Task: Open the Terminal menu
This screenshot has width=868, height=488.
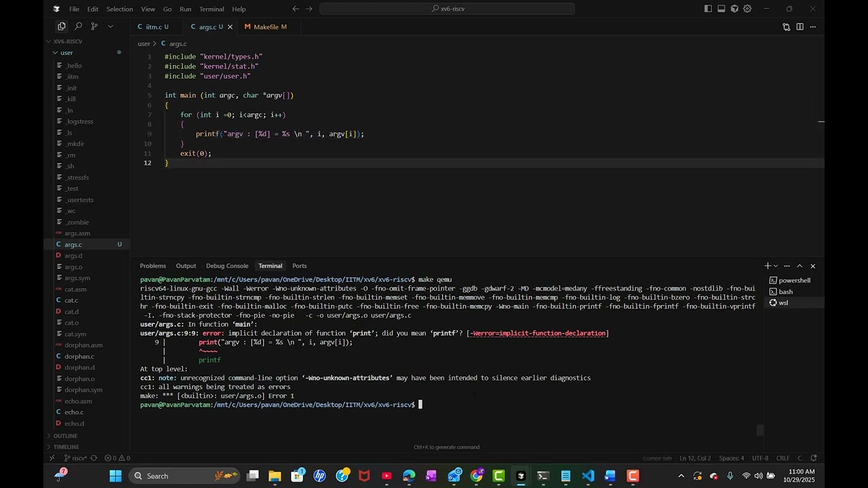Action: point(212,9)
